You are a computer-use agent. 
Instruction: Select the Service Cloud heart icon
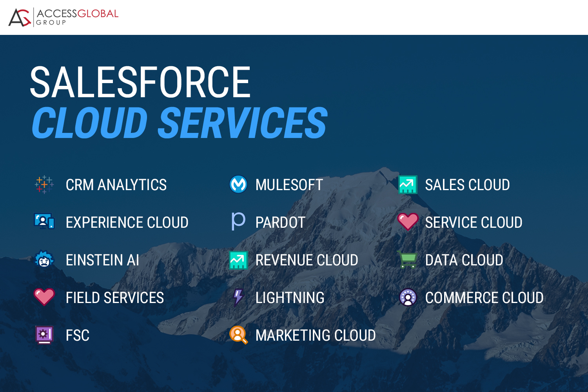408,222
